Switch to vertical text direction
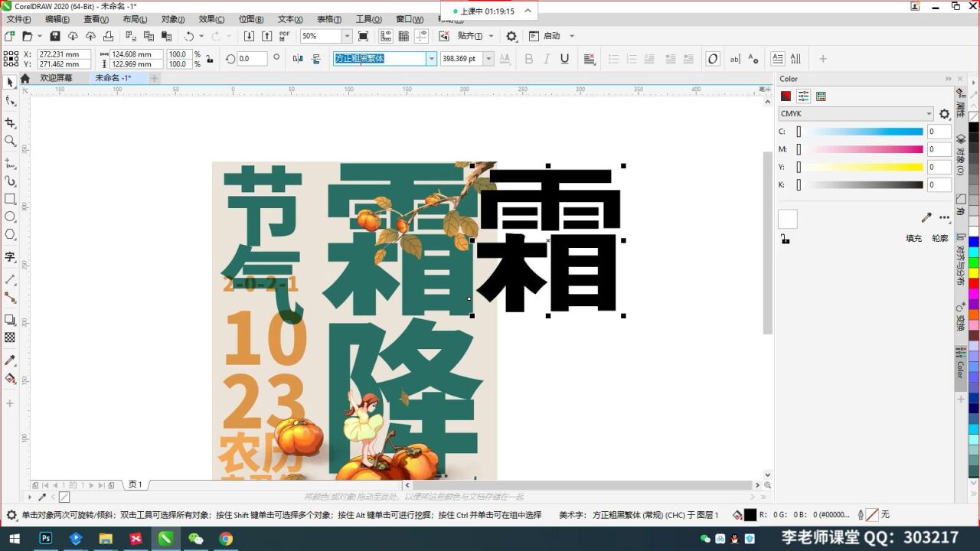The image size is (980, 551). 795,59
